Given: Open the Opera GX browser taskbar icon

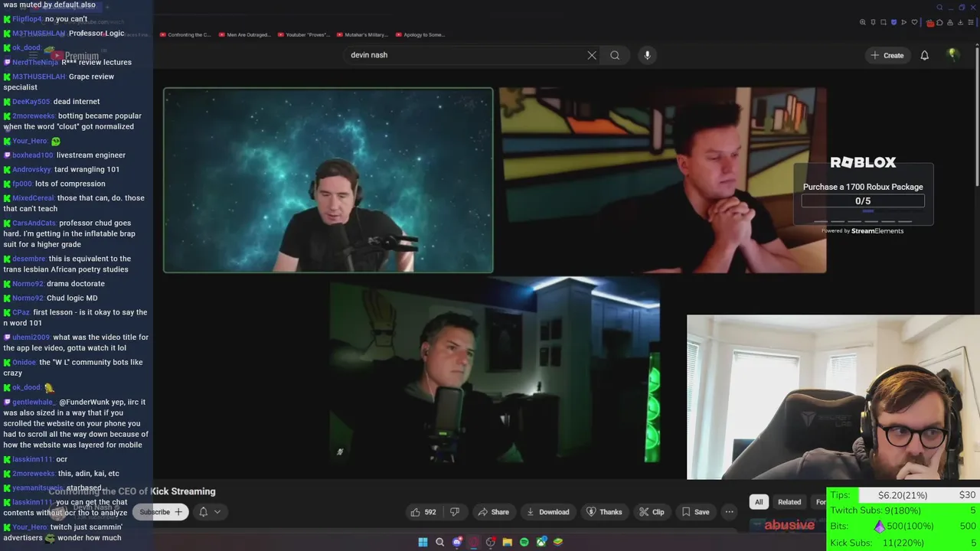Looking at the screenshot, I should [x=474, y=542].
